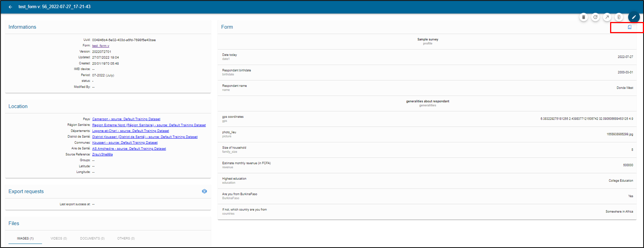Click the pill-shaped attachment icon
The image size is (644, 248).
(619, 17)
